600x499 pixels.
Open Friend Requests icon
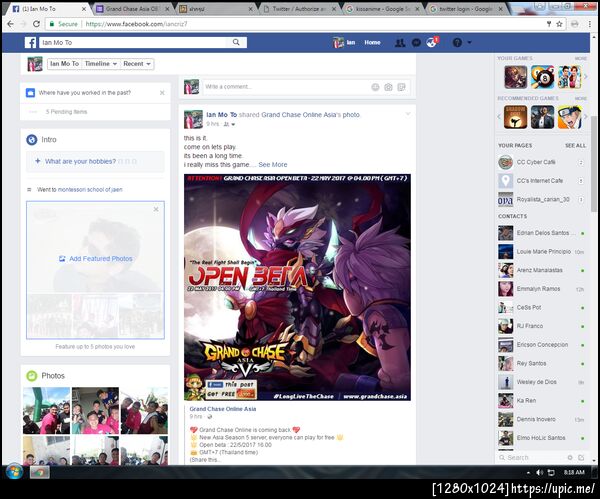click(x=400, y=42)
